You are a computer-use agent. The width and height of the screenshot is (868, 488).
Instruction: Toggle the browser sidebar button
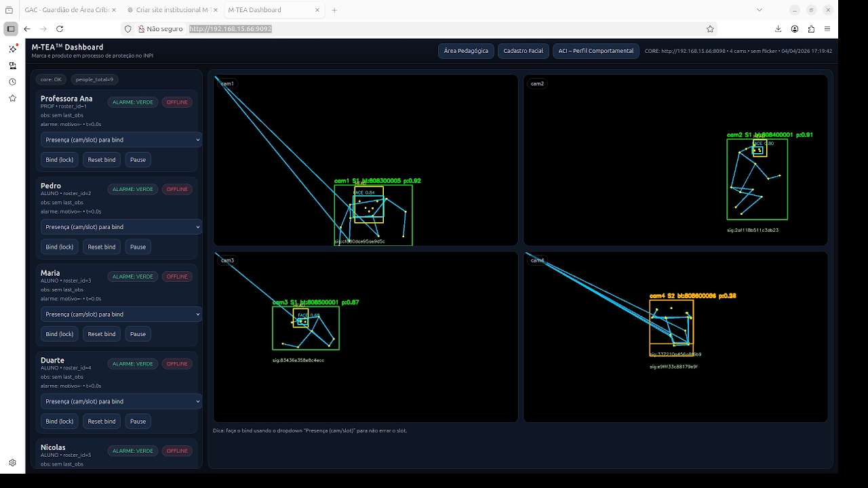[x=11, y=29]
